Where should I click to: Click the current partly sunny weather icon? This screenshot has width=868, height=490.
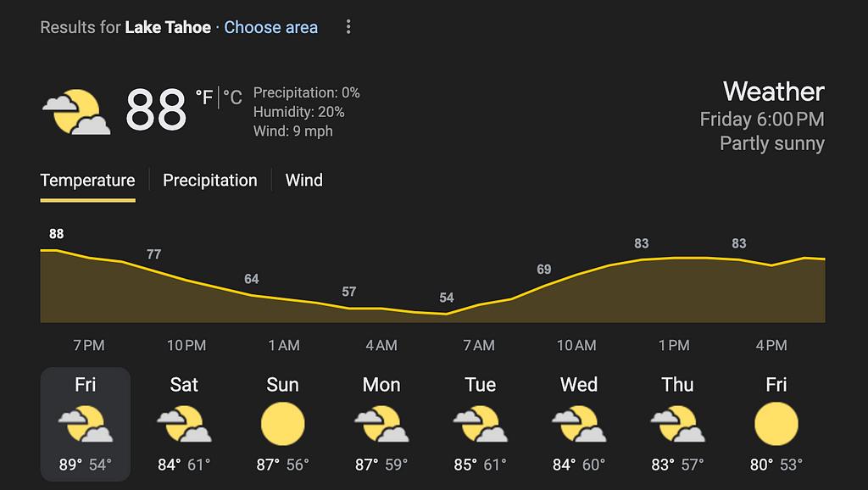[x=76, y=112]
